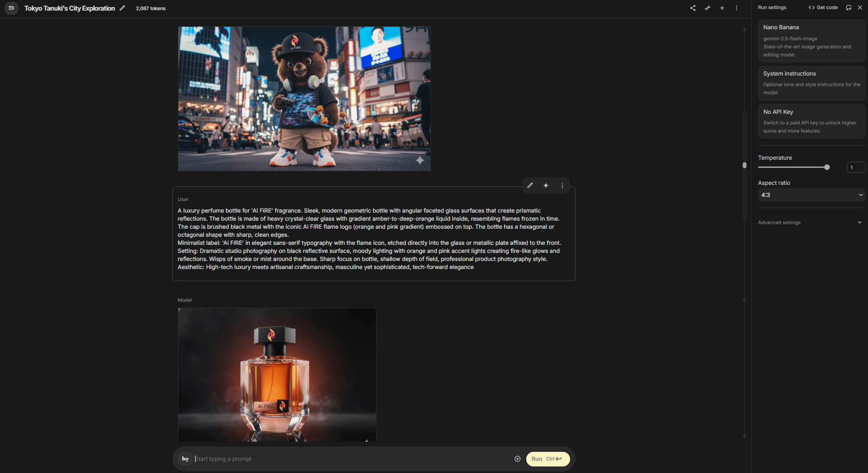
Task: Close the Run settings panel
Action: pyautogui.click(x=860, y=8)
